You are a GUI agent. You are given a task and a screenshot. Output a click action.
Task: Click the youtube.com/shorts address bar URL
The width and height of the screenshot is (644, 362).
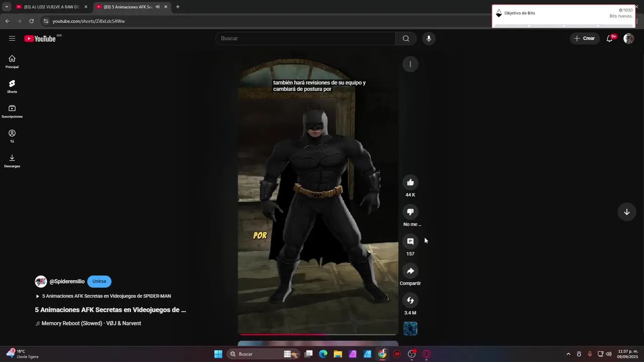(x=89, y=21)
